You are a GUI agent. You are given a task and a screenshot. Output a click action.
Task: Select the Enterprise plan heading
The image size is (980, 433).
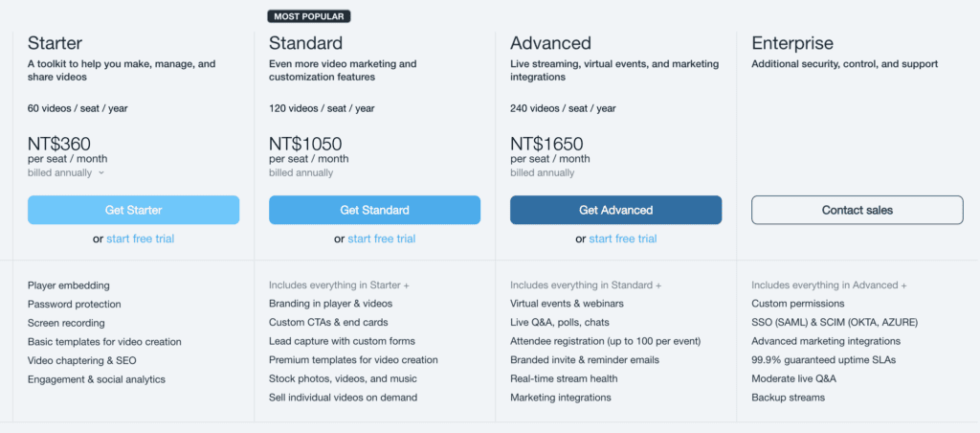[x=792, y=43]
